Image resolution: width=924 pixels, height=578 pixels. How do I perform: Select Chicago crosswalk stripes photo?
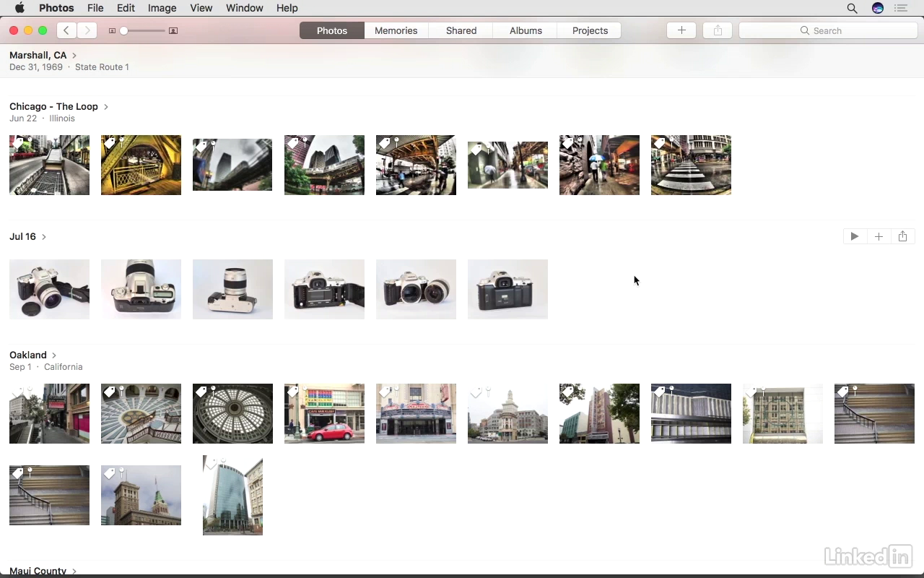pos(691,165)
